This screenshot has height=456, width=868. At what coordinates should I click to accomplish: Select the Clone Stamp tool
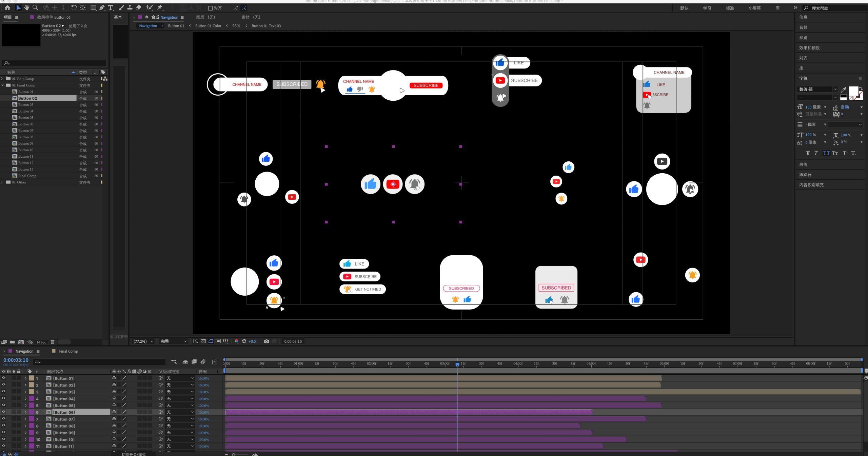point(130,7)
